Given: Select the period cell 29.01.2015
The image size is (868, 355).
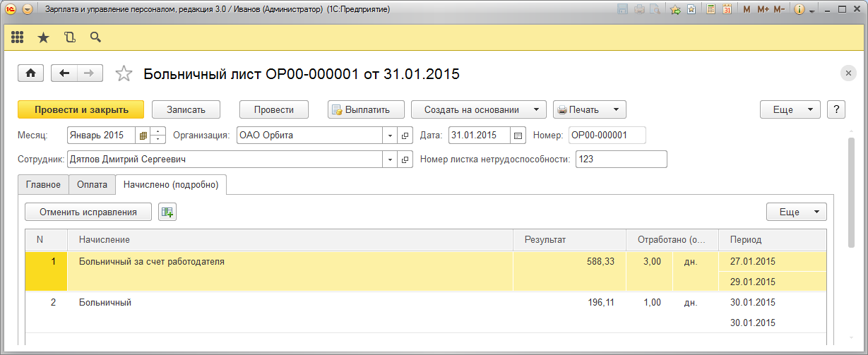Looking at the screenshot, I should click(x=773, y=282).
